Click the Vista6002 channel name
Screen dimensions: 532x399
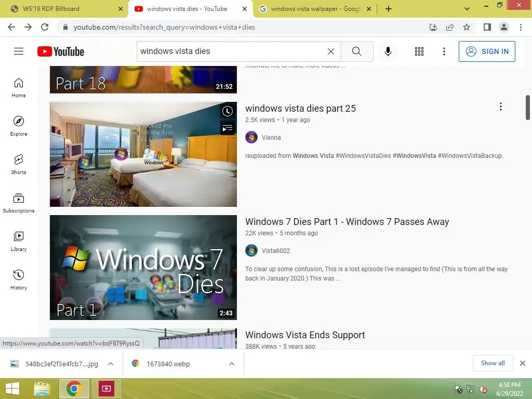point(276,251)
